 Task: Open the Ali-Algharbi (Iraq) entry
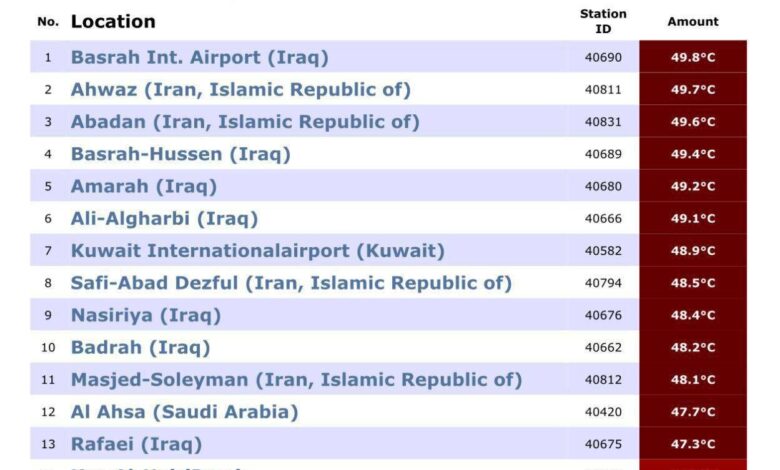click(x=165, y=219)
